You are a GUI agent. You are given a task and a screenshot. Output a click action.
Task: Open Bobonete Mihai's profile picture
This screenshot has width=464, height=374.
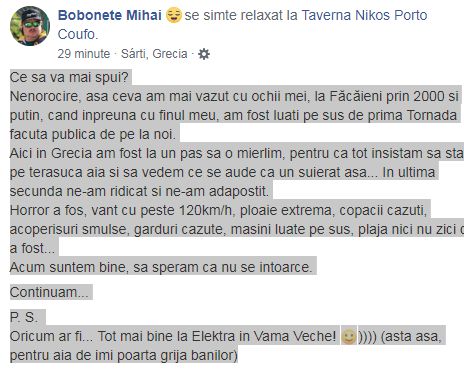coord(30,26)
